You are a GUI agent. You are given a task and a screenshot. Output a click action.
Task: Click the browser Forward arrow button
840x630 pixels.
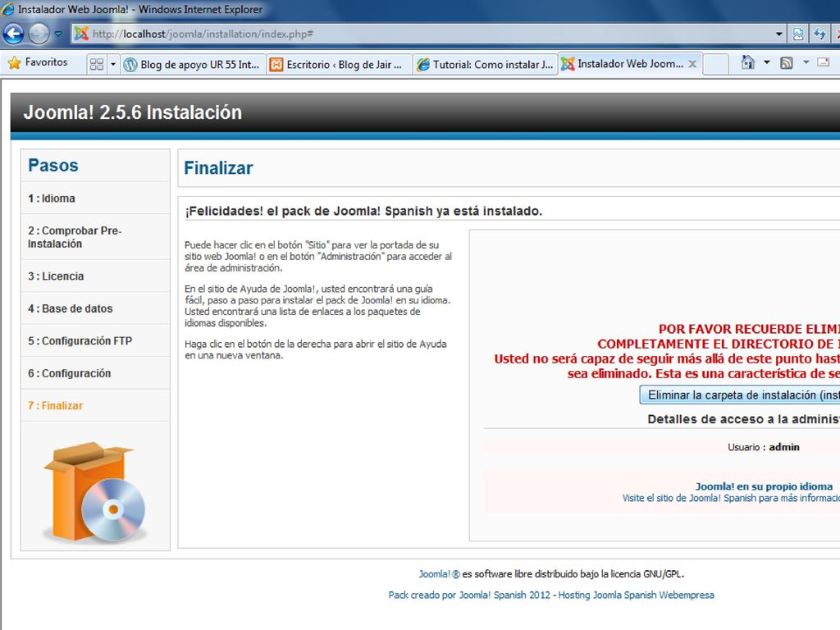click(39, 34)
